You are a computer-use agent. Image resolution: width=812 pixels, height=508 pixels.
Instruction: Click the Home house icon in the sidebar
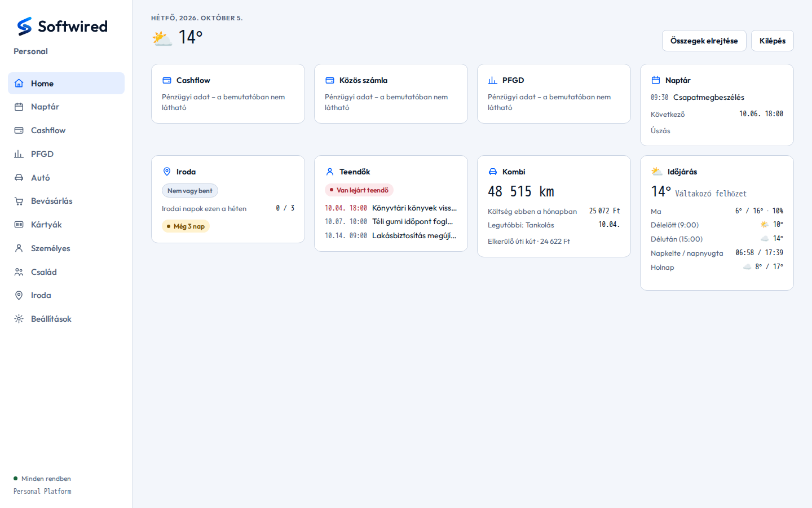pos(19,84)
